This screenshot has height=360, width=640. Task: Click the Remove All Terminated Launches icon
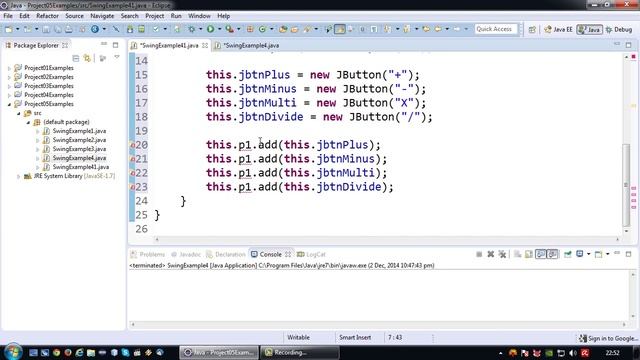502,254
